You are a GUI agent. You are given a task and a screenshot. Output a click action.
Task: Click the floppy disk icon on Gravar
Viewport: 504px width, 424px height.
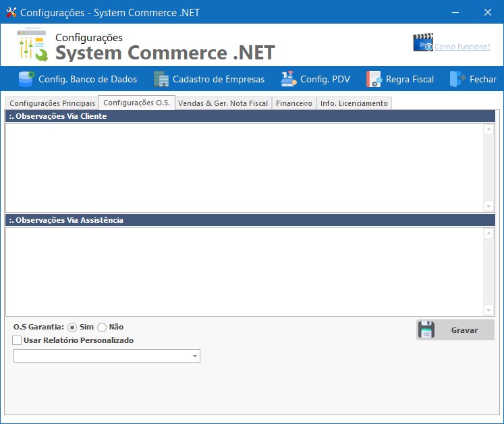click(x=426, y=330)
